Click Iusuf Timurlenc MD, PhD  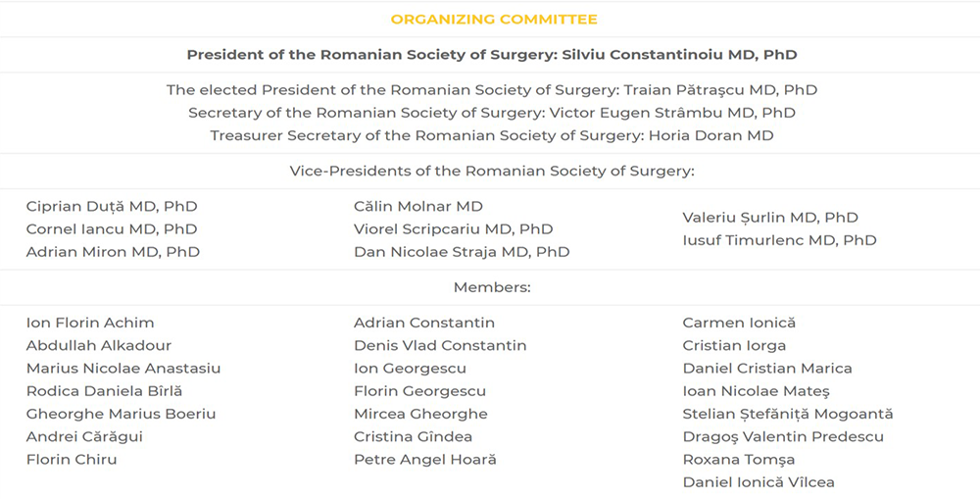pos(779,240)
